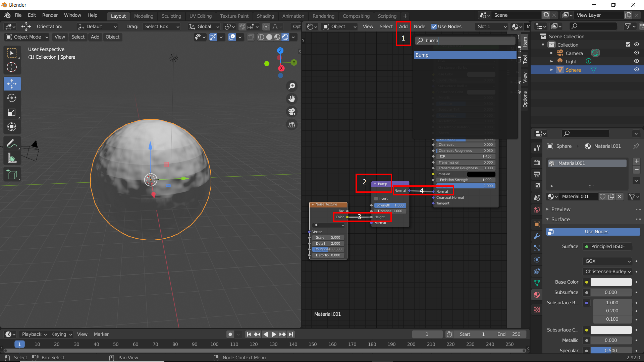
Task: Adjust the Specular slider
Action: [x=611, y=350]
